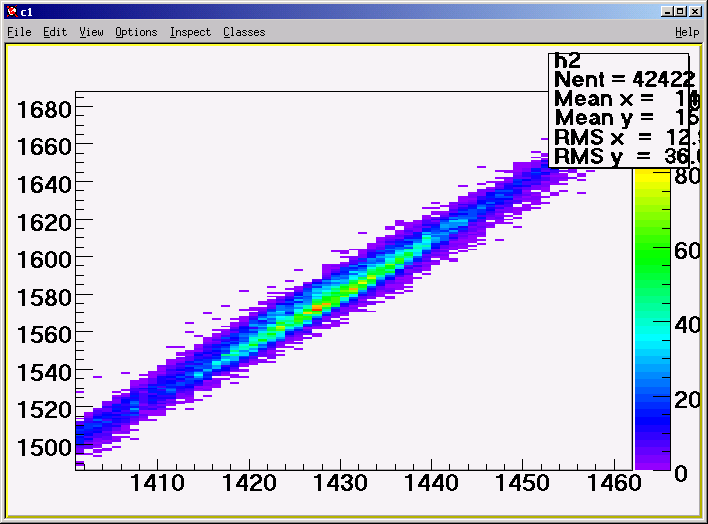Click y-axis label 1520
708x524 pixels.
coord(44,410)
